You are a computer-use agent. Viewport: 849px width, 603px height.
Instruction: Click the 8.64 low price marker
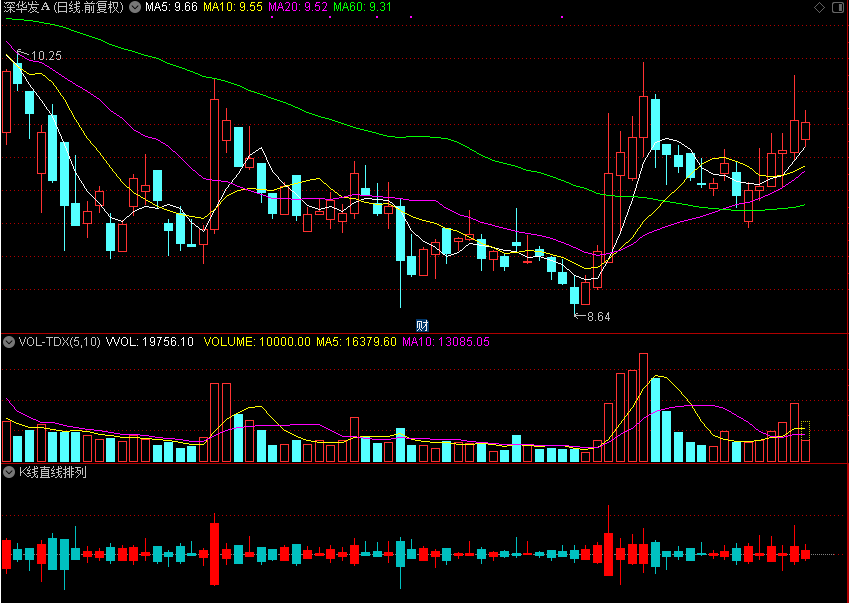pyautogui.click(x=599, y=317)
